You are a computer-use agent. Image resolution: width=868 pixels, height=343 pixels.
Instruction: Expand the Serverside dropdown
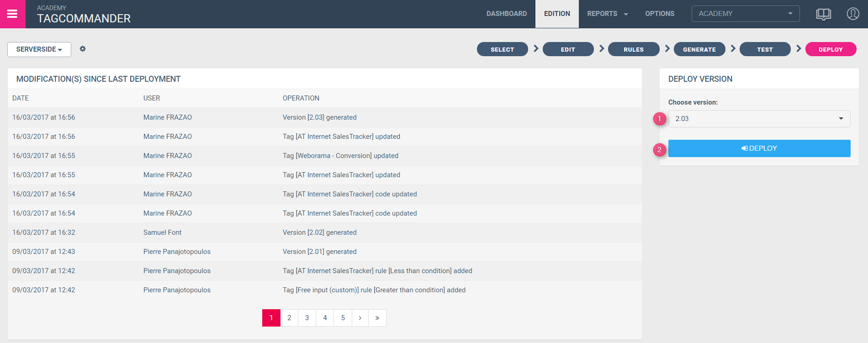(x=39, y=49)
